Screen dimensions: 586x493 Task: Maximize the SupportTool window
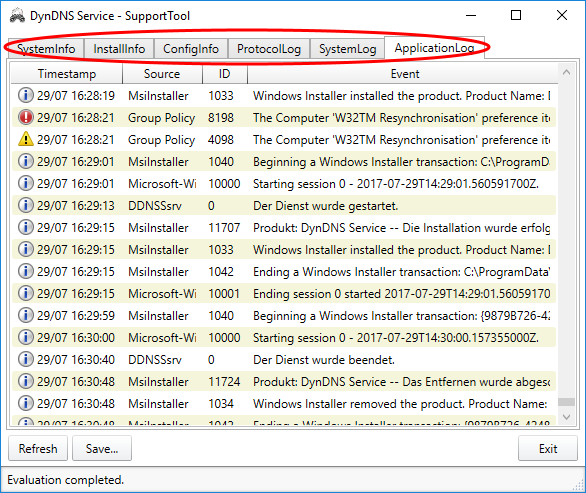(x=516, y=15)
